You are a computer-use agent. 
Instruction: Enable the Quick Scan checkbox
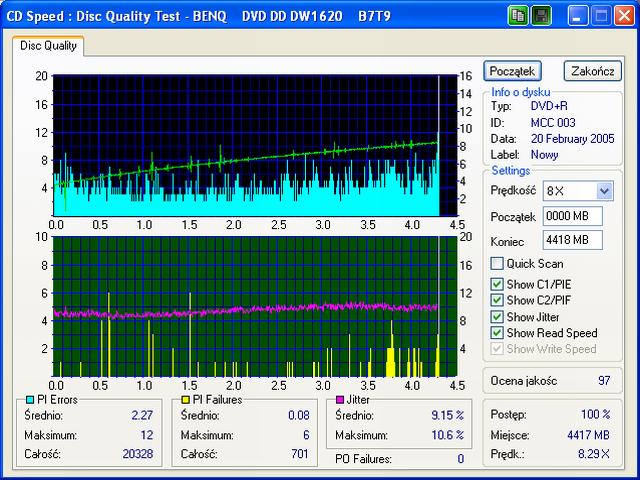(497, 264)
